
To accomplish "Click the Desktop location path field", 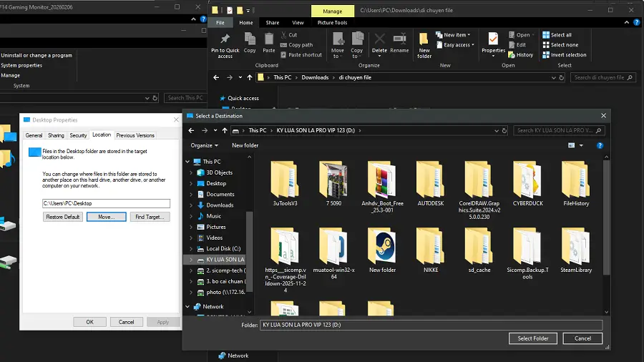I will pyautogui.click(x=106, y=203).
